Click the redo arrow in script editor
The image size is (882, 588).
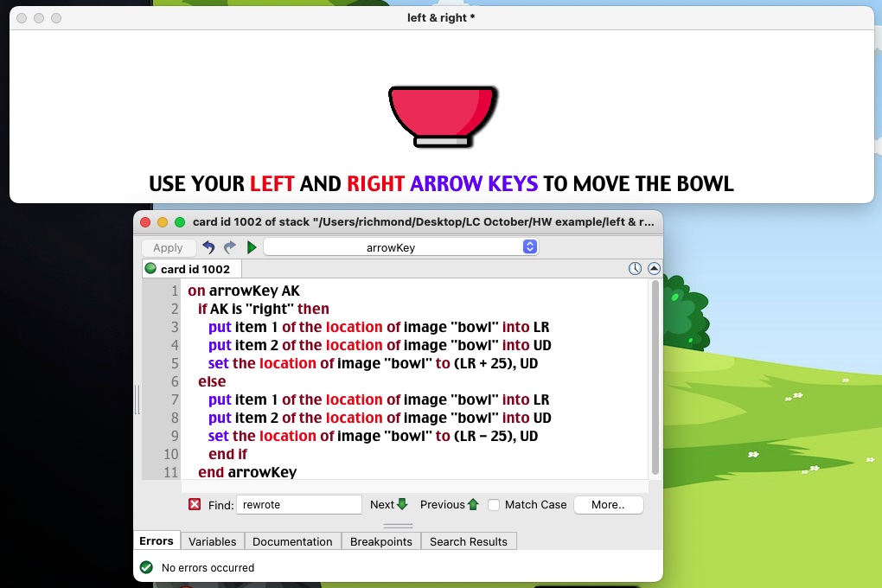229,247
